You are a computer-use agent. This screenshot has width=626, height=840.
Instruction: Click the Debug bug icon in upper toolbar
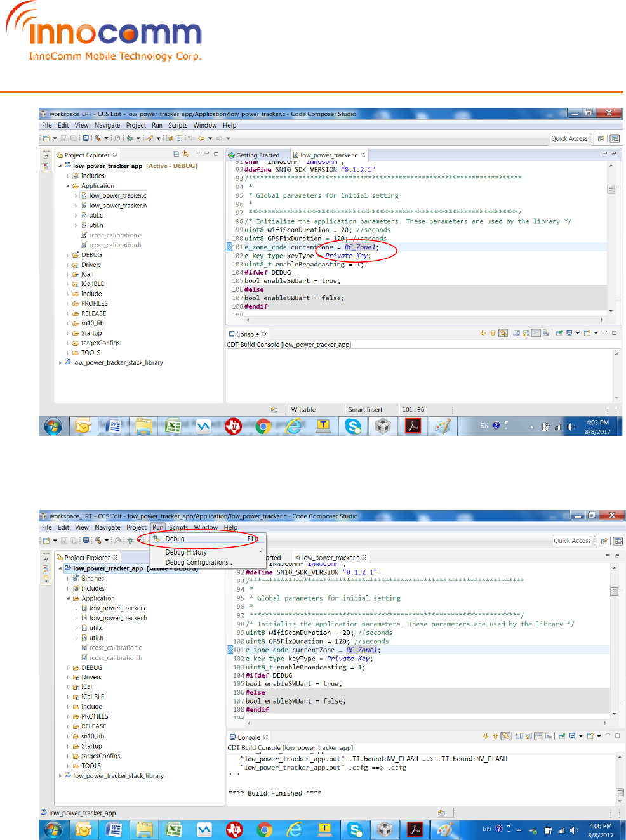130,138
